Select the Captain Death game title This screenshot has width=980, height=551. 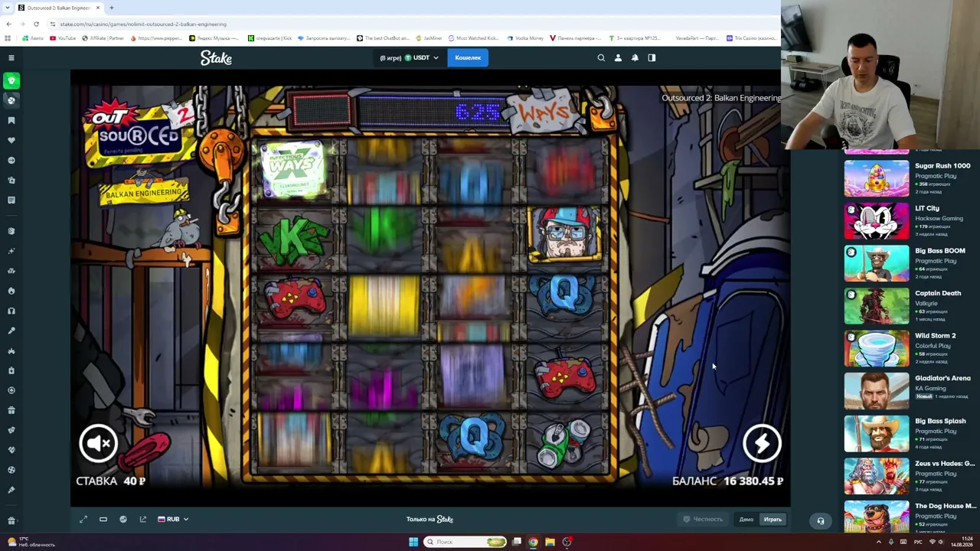938,293
